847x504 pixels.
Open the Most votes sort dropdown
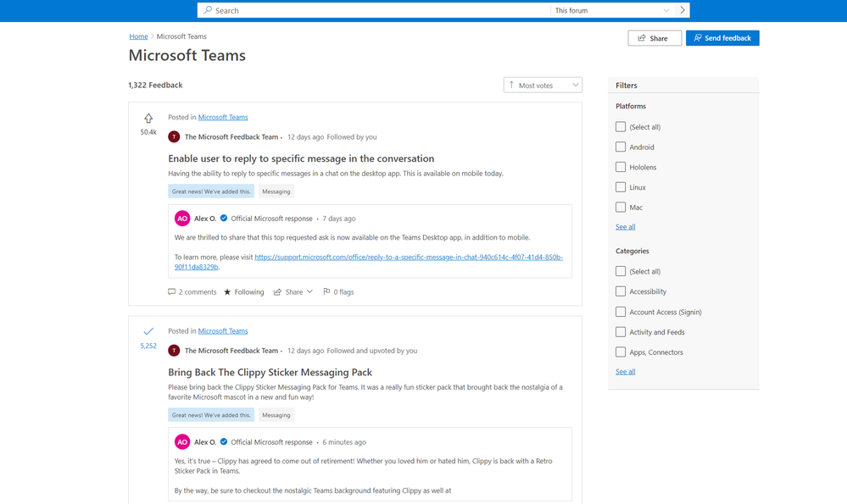click(x=543, y=86)
